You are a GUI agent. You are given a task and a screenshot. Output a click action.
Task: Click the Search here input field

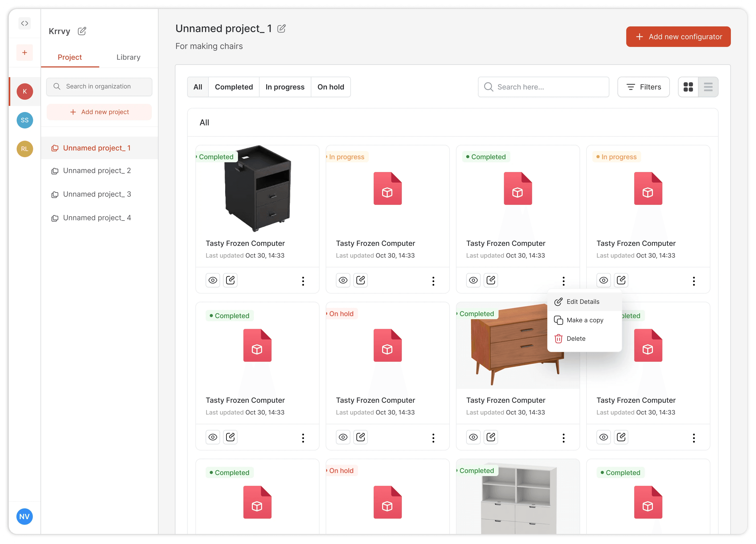(x=543, y=87)
